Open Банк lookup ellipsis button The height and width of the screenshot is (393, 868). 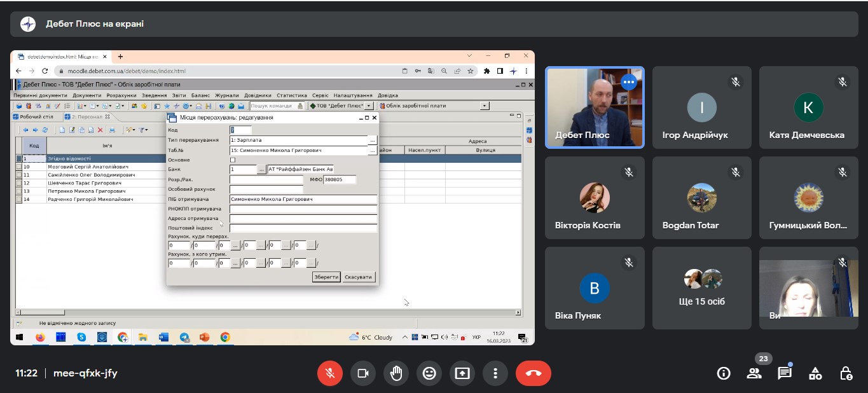coord(261,170)
